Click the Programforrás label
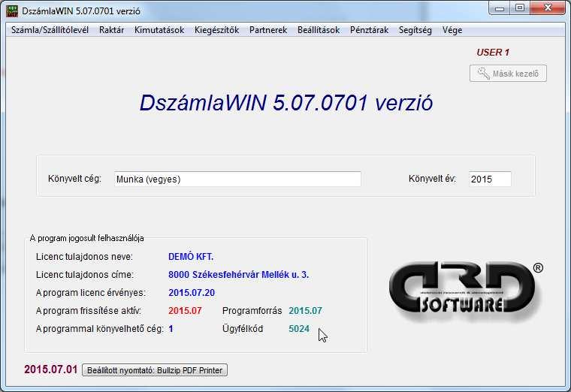 252,310
